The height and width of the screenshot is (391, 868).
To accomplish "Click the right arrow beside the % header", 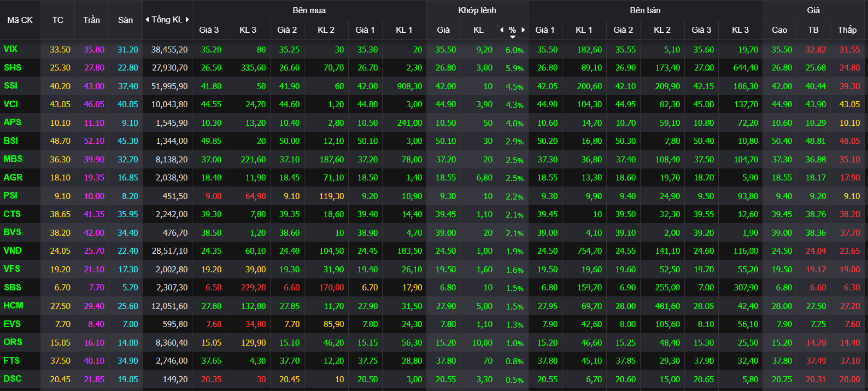I will click(x=523, y=30).
